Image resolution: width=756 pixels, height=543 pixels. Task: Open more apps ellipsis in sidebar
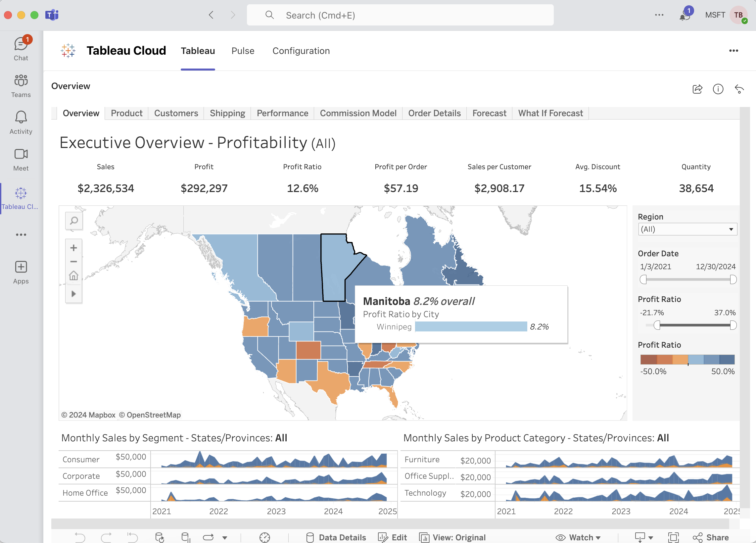21,235
